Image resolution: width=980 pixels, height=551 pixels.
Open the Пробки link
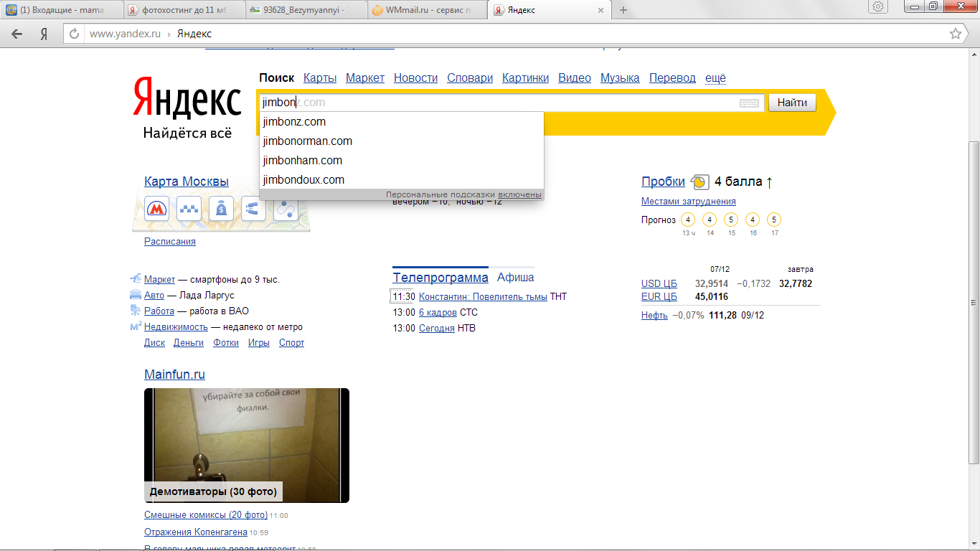[x=663, y=182]
